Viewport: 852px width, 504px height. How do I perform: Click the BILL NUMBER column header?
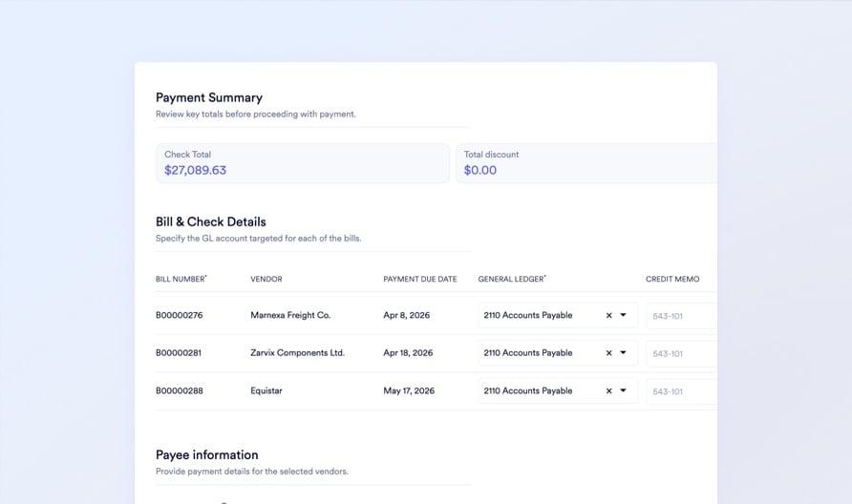point(181,279)
